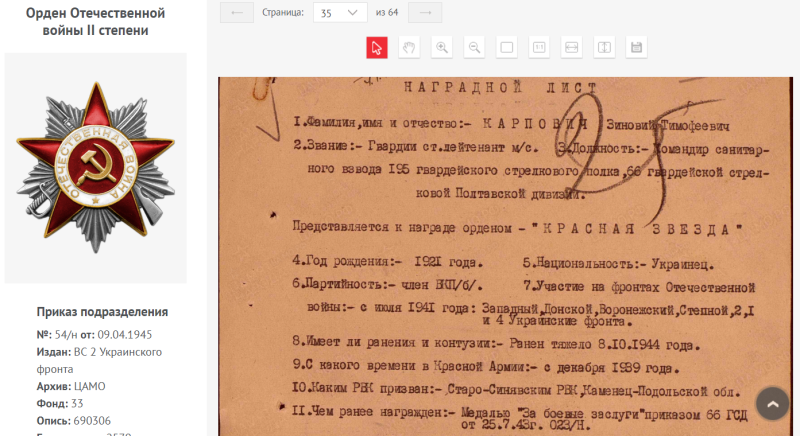800x436 pixels.
Task: Go to the previous page arrow
Action: pyautogui.click(x=237, y=13)
